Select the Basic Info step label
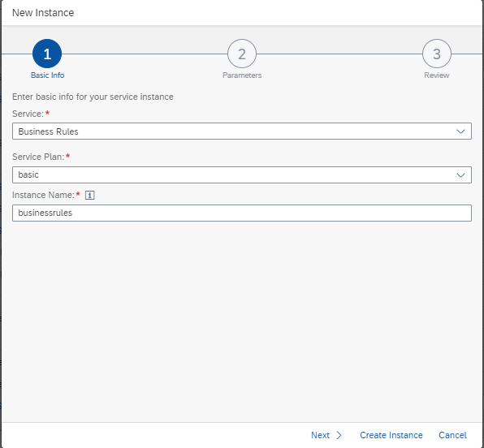Image resolution: width=484 pixels, height=448 pixels. click(x=48, y=75)
